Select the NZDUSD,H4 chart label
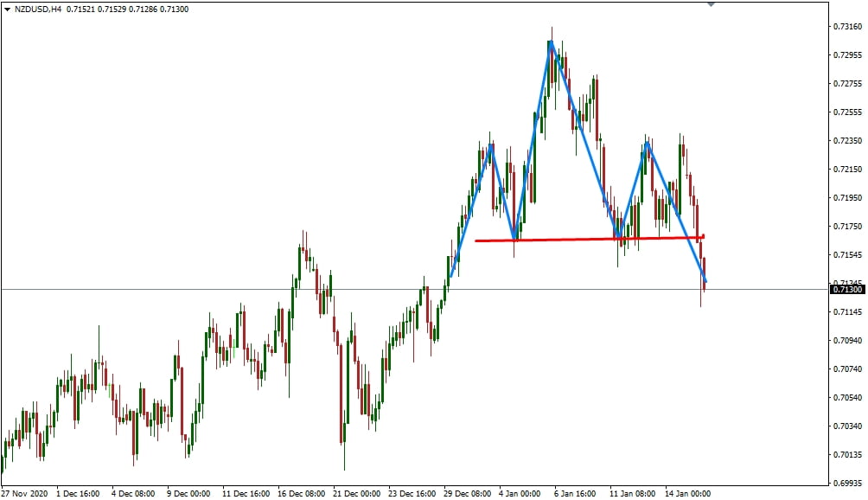This screenshot has height=500, width=868. 41,8
